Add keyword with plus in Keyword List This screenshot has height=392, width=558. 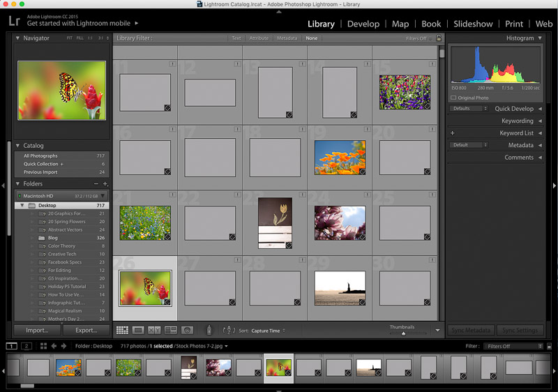coord(452,133)
